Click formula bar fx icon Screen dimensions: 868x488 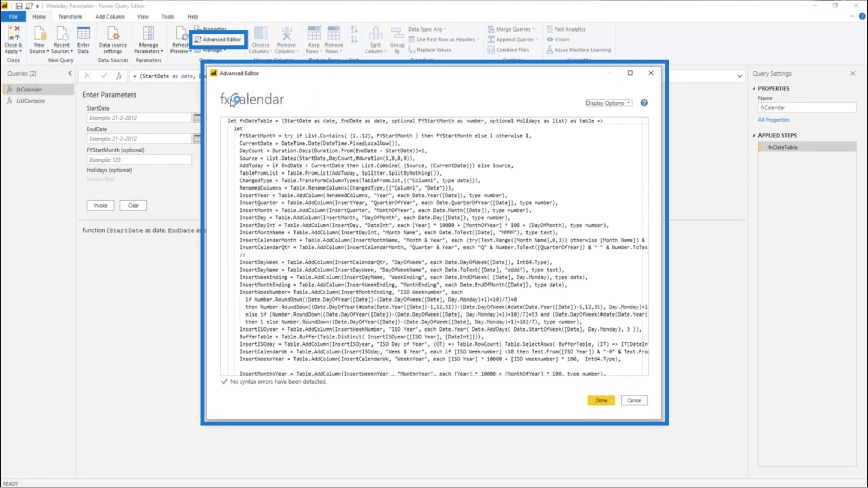pyautogui.click(x=119, y=76)
